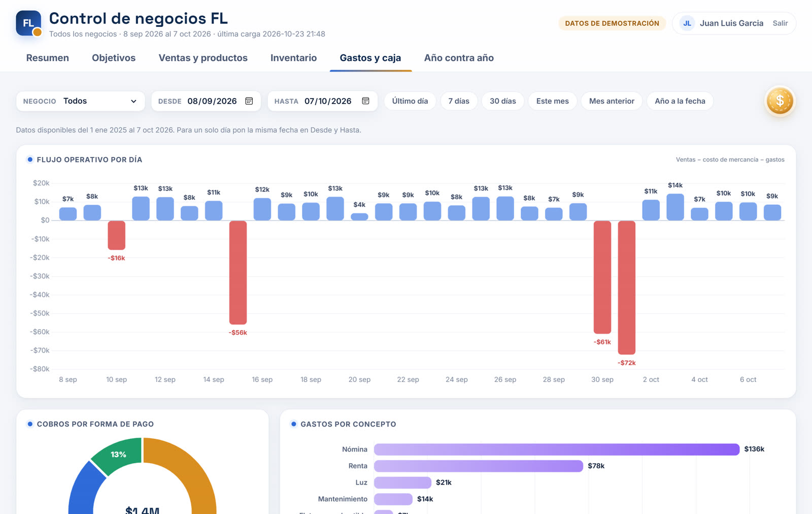Image resolution: width=812 pixels, height=514 pixels.
Task: Switch to the Resumen tab
Action: [x=48, y=58]
